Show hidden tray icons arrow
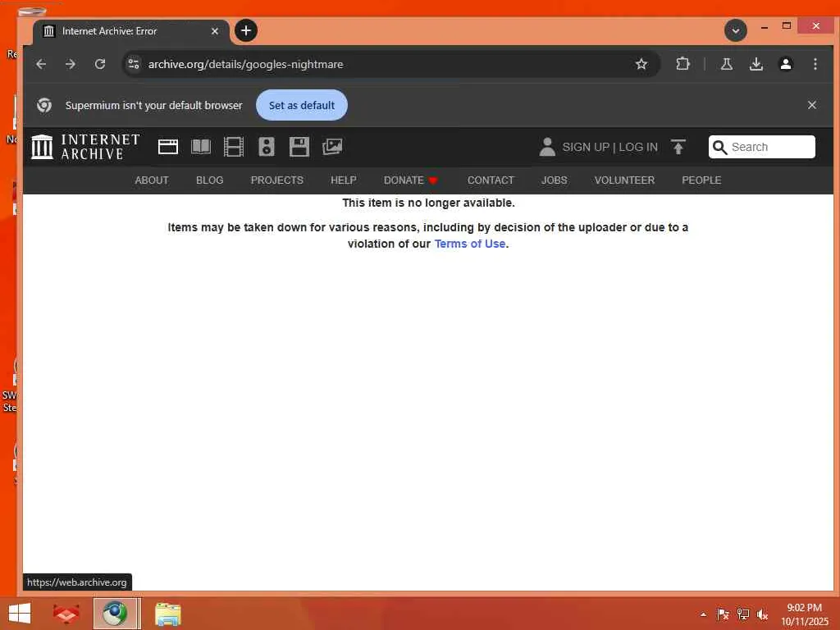This screenshot has height=630, width=840. tap(703, 614)
